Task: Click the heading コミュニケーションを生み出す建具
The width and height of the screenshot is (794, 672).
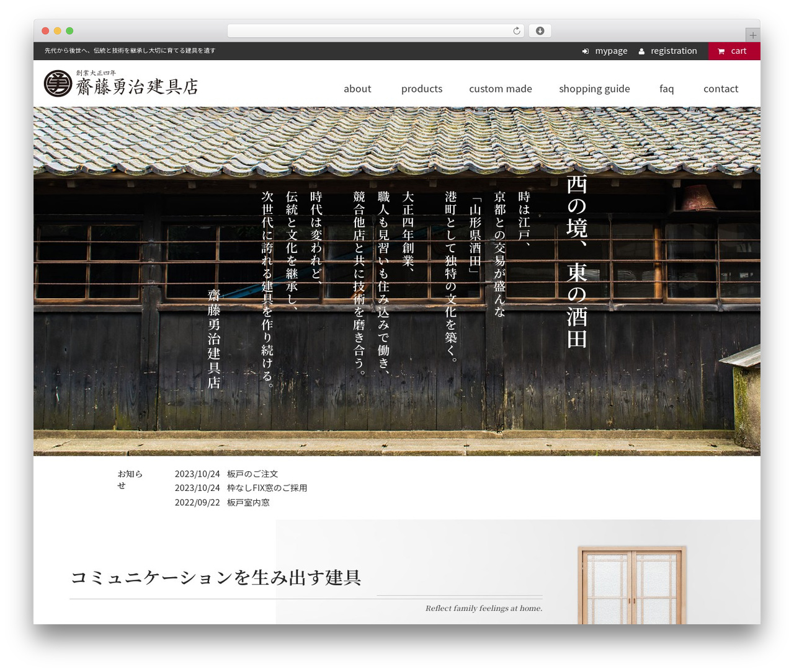Action: tap(216, 578)
